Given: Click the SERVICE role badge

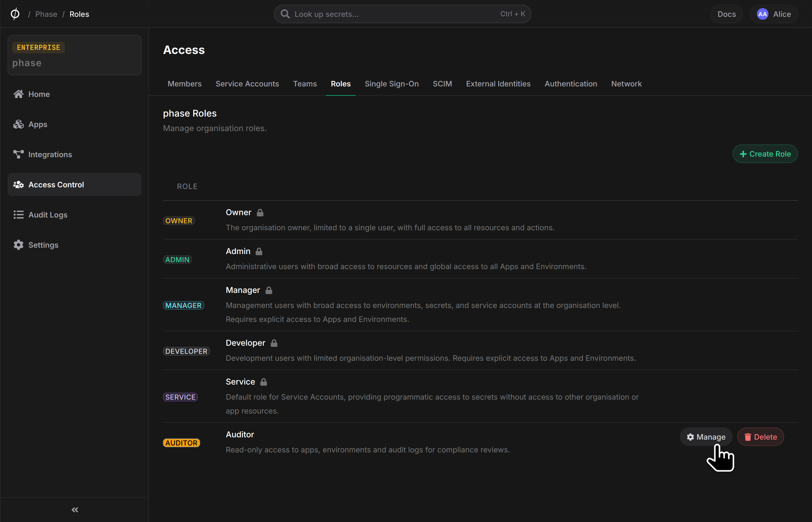Looking at the screenshot, I should pyautogui.click(x=180, y=397).
